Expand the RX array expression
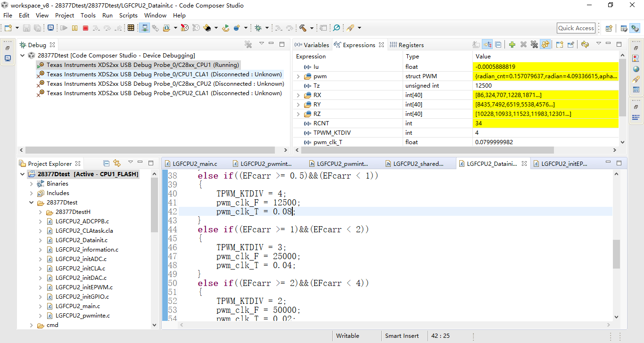 point(298,95)
